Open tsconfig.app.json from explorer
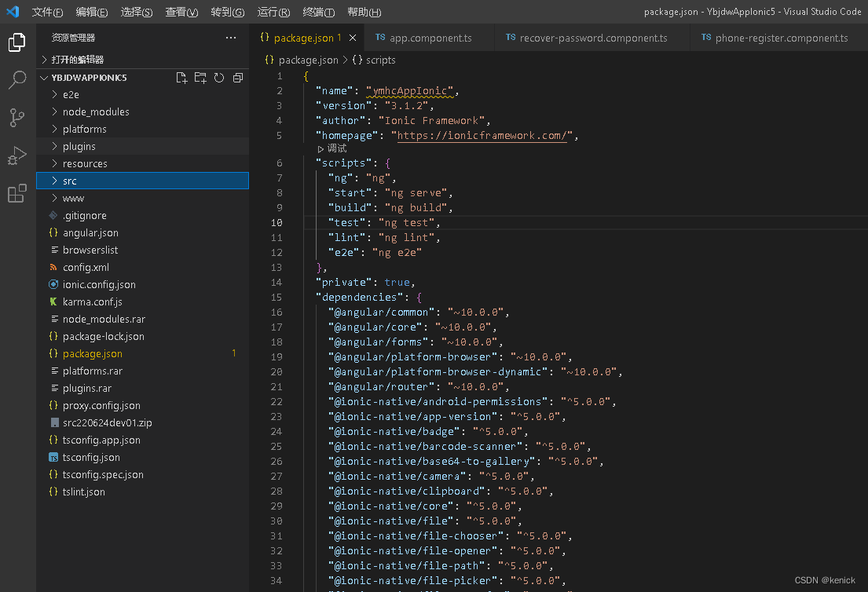The image size is (868, 592). click(x=143, y=440)
